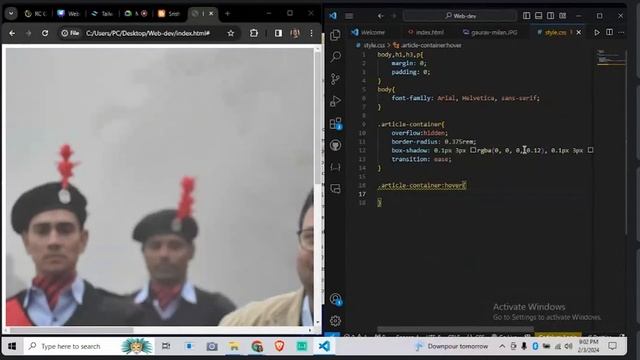Click the transition: ease line
640x360 pixels.
[421, 159]
